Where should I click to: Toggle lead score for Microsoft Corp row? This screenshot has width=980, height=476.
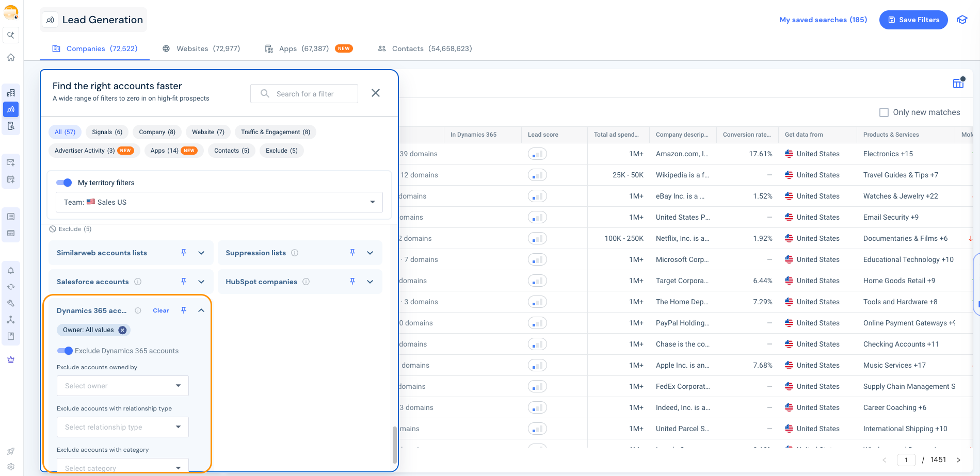point(537,259)
